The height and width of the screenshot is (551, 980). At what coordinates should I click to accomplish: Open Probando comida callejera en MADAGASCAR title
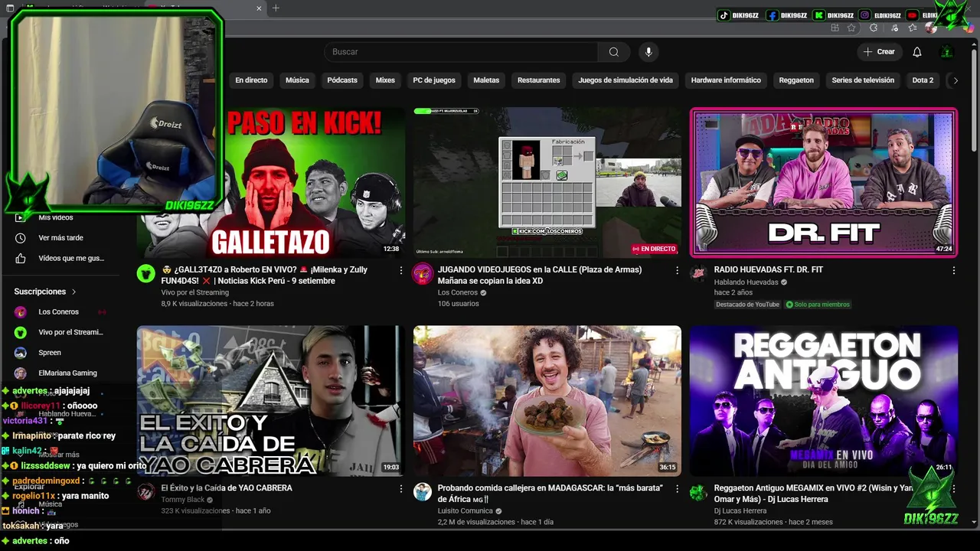click(550, 494)
